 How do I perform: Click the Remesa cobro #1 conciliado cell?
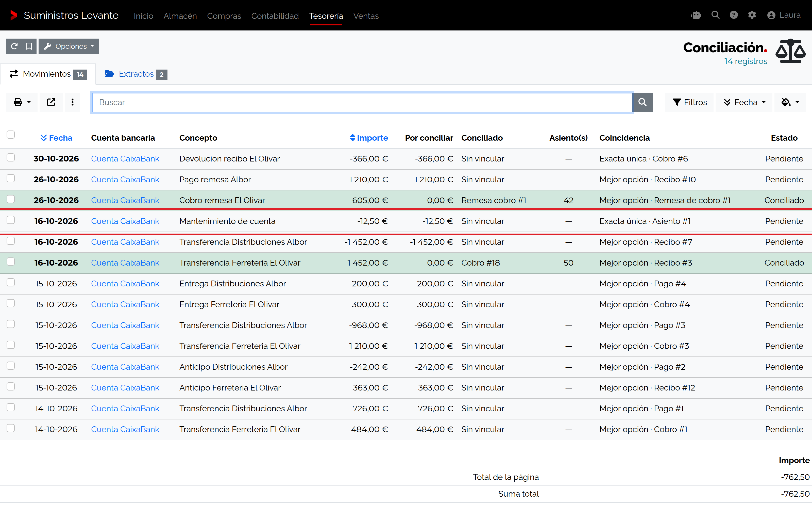pos(494,200)
